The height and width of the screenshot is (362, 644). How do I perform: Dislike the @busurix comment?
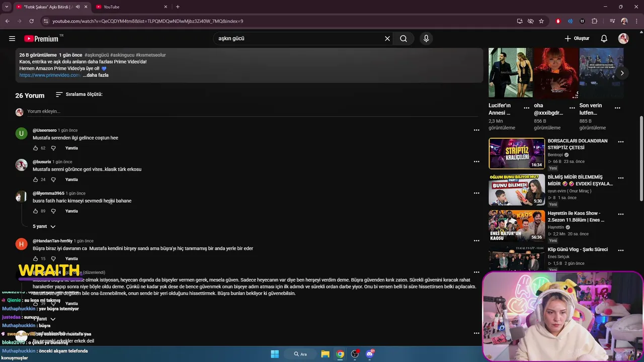tap(53, 179)
